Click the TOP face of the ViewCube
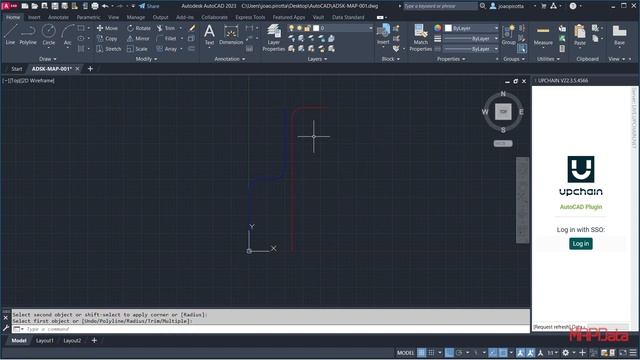 [x=503, y=111]
